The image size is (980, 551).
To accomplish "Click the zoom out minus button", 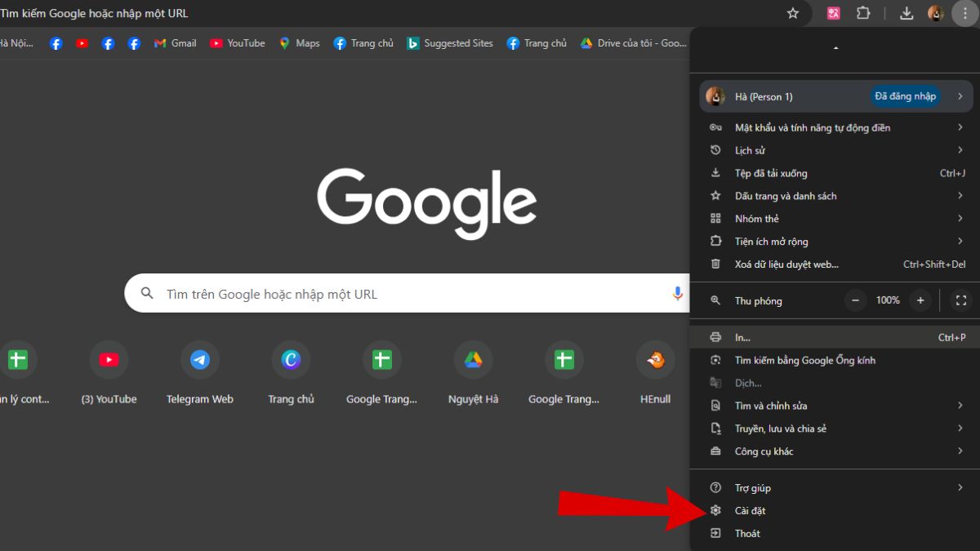I will click(855, 300).
